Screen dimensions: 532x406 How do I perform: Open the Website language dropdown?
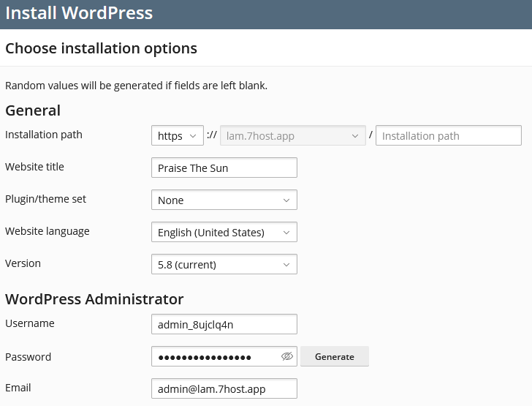click(224, 232)
